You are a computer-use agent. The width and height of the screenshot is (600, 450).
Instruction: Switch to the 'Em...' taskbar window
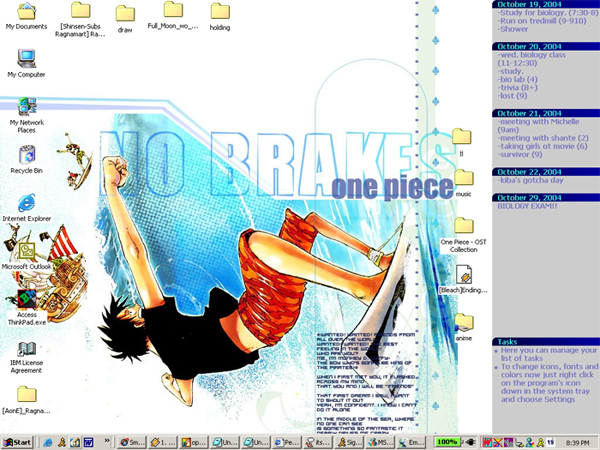(411, 443)
